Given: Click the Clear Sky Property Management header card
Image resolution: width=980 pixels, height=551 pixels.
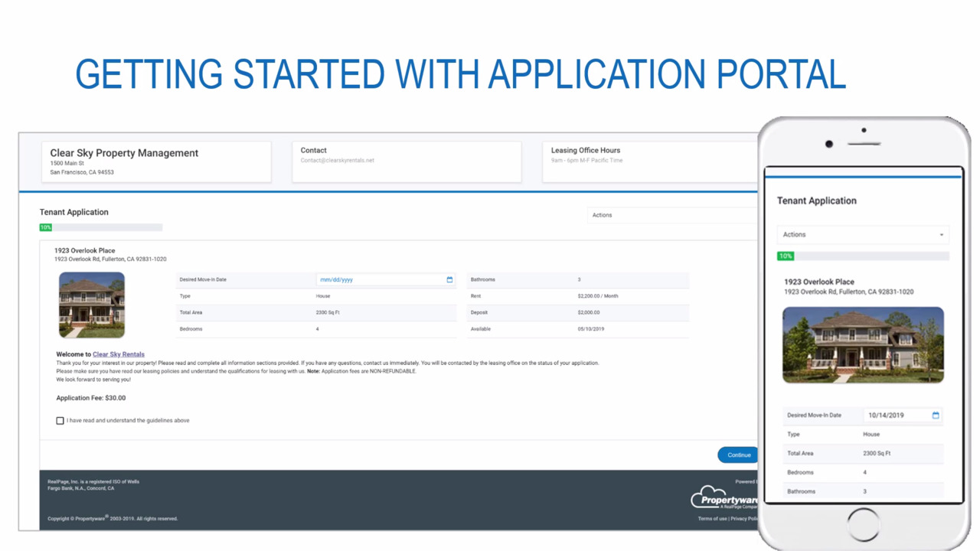Looking at the screenshot, I should click(x=156, y=161).
